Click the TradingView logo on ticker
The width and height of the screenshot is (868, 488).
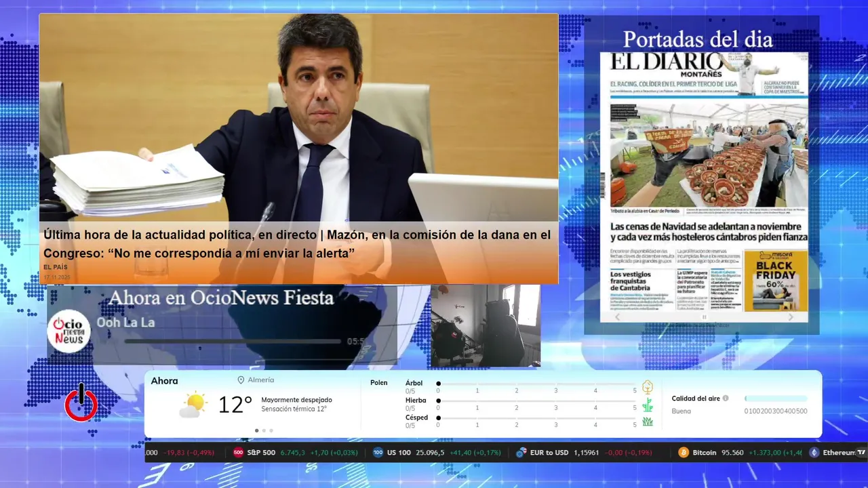[x=861, y=452]
